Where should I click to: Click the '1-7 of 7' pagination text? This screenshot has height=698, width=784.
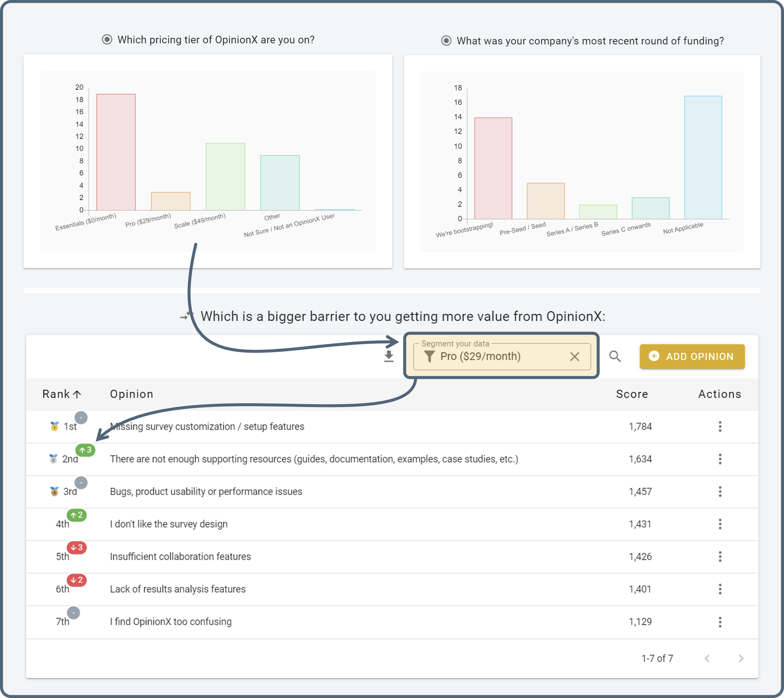(657, 658)
